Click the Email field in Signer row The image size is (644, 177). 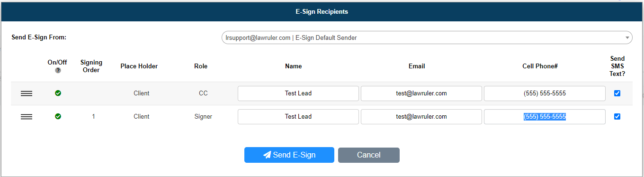coord(421,117)
